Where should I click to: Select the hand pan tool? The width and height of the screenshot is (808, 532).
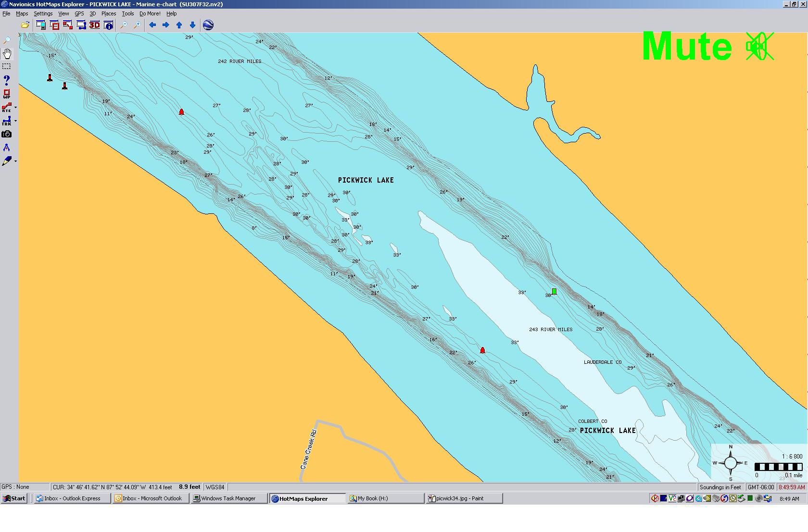7,53
